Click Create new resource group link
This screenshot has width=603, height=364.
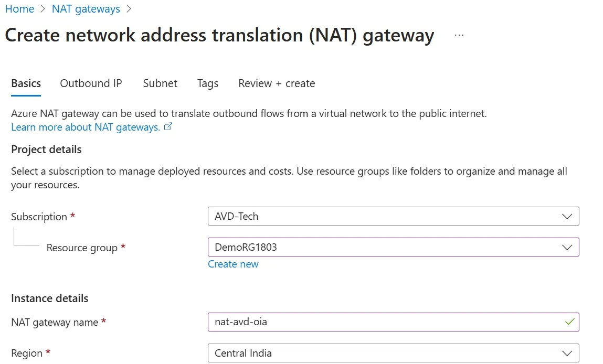[x=233, y=264]
